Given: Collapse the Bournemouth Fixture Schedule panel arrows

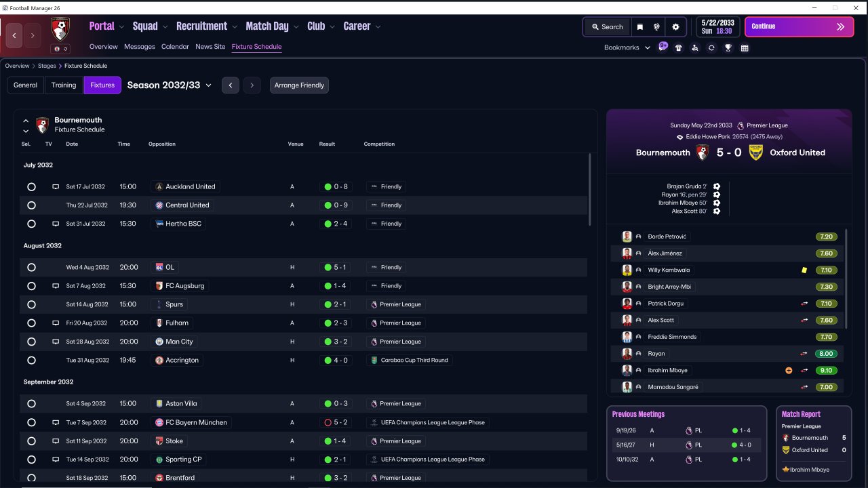Looking at the screenshot, I should 26,125.
